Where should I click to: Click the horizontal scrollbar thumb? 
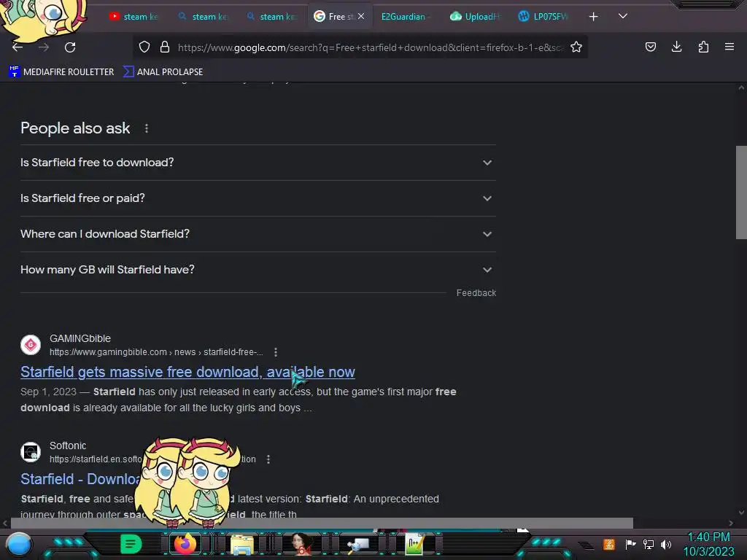pos(322,523)
